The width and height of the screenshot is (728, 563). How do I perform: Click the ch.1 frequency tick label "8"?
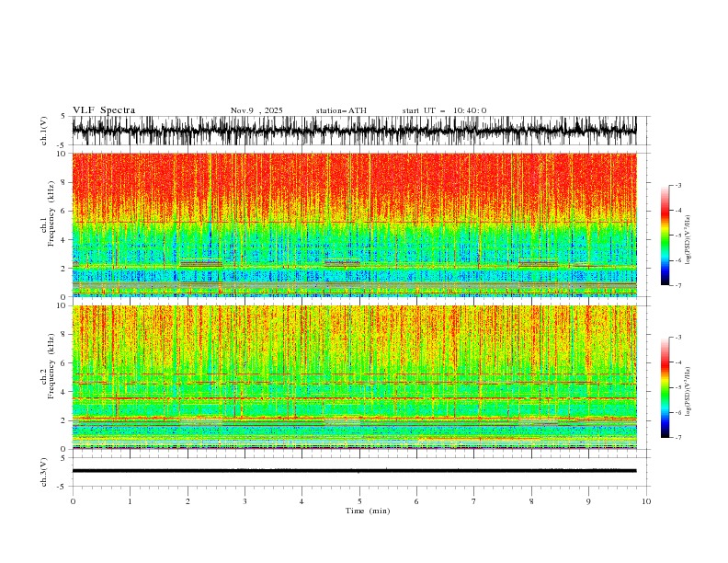[64, 182]
